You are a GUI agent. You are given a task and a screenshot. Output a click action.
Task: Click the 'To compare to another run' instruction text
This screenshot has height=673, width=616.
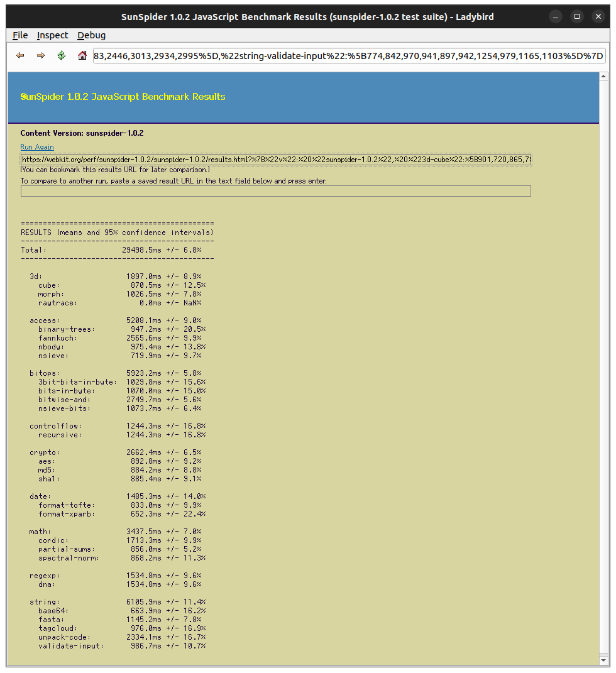[x=173, y=181]
